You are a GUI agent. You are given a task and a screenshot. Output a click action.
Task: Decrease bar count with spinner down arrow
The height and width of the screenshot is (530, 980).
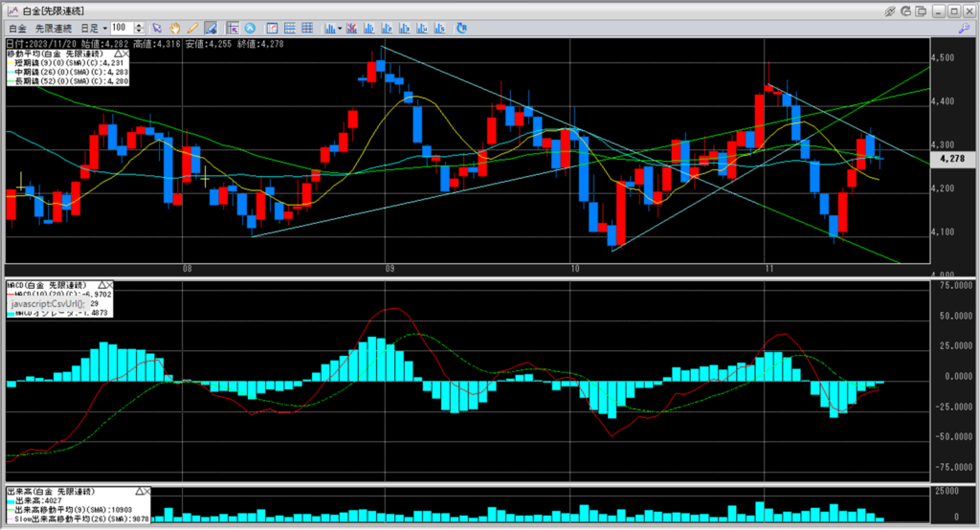pyautogui.click(x=139, y=32)
